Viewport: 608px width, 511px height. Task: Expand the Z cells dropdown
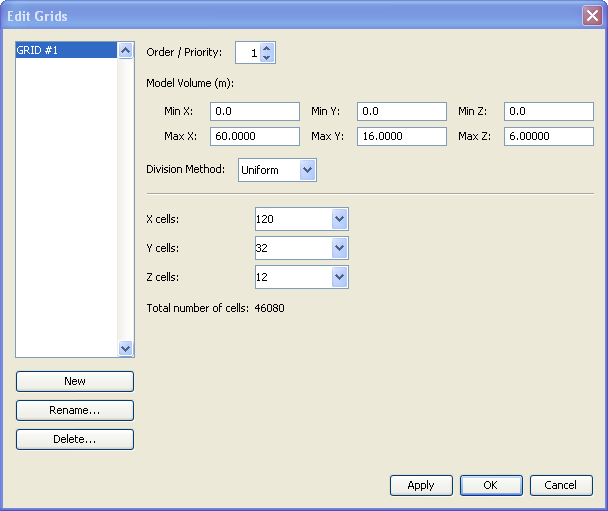(339, 277)
